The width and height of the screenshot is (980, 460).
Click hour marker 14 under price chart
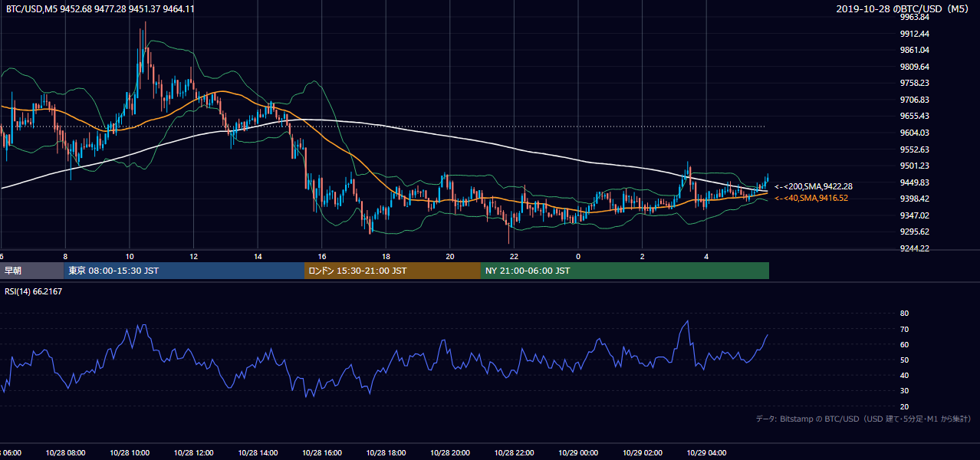click(258, 257)
